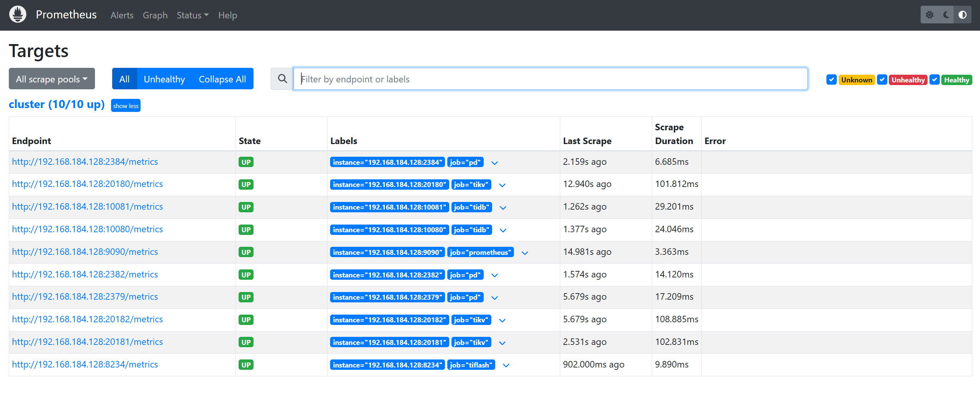Click the Prometheus brand title
The width and height of the screenshot is (980, 420).
(66, 15)
